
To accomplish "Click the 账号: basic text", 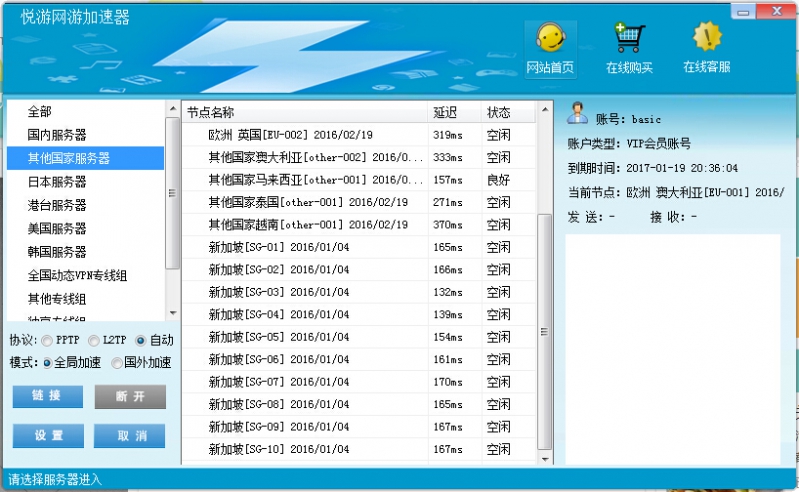I will coord(628,119).
